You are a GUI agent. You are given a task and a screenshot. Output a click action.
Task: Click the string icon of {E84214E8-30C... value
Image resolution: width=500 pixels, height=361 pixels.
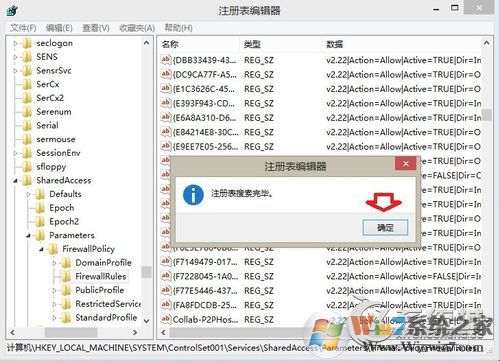(166, 132)
